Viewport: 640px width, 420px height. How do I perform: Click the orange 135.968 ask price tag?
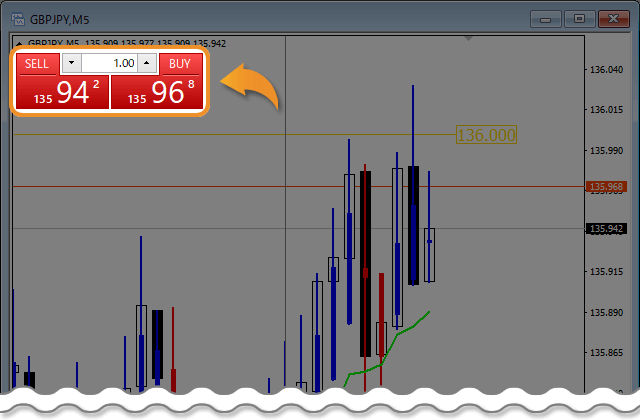point(608,187)
